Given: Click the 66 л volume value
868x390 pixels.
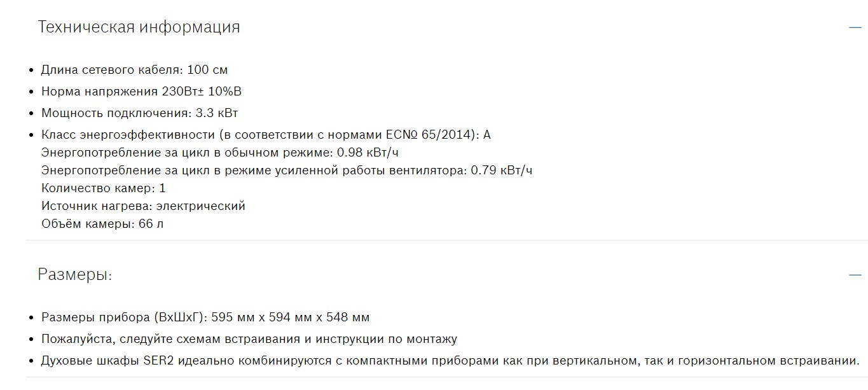Looking at the screenshot, I should [151, 224].
